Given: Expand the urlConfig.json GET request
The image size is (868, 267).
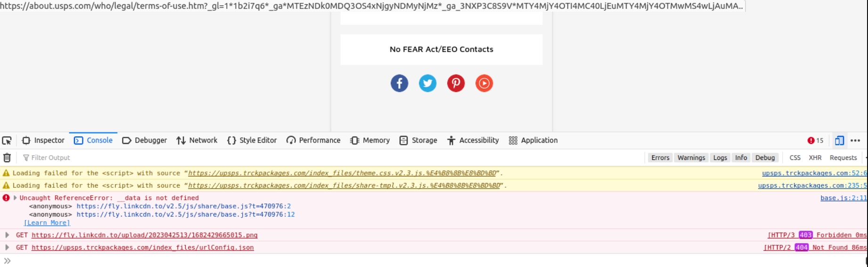Looking at the screenshot, I should tap(7, 247).
